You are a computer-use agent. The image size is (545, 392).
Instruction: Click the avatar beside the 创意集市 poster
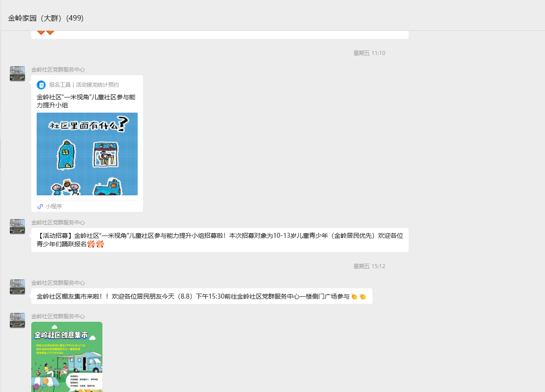17,320
